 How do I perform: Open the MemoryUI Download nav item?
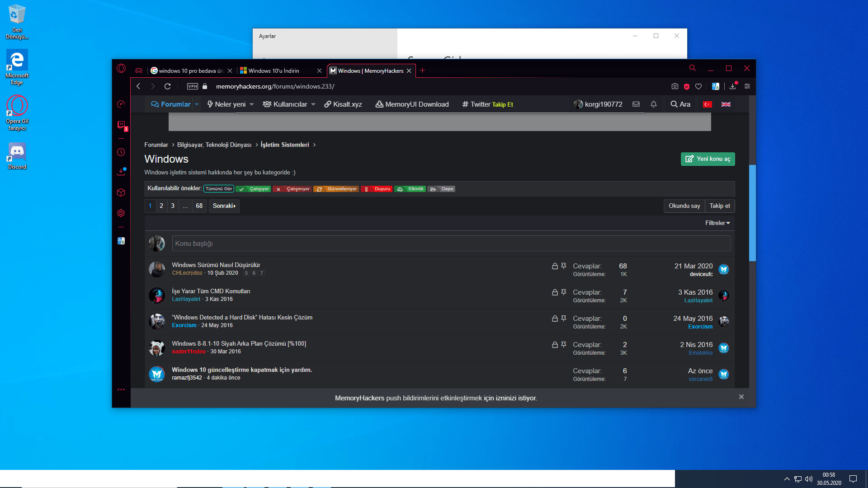412,104
